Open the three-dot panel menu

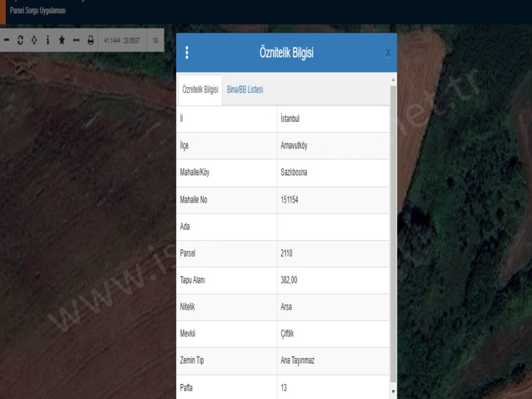tap(187, 53)
